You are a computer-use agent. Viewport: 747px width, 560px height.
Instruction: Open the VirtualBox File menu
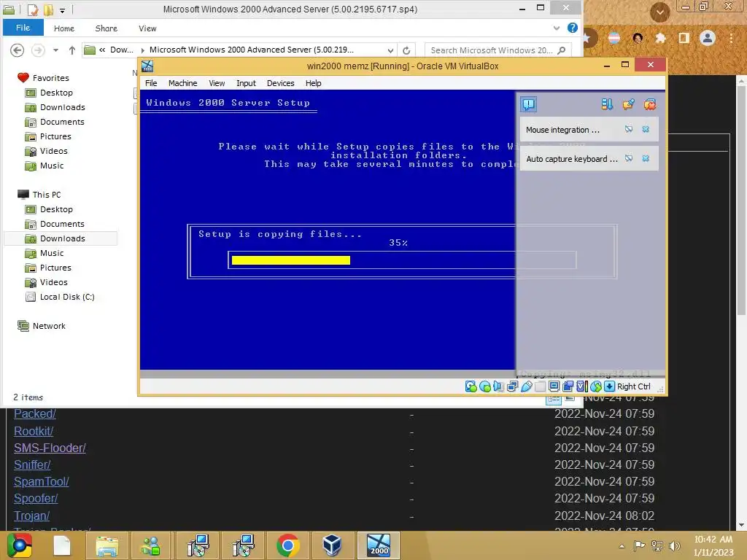tap(151, 83)
